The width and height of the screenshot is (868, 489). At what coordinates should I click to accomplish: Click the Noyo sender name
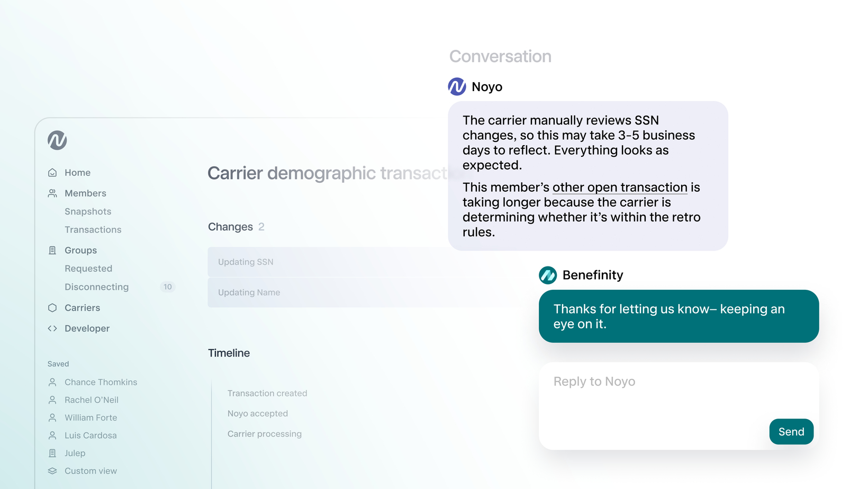(487, 87)
